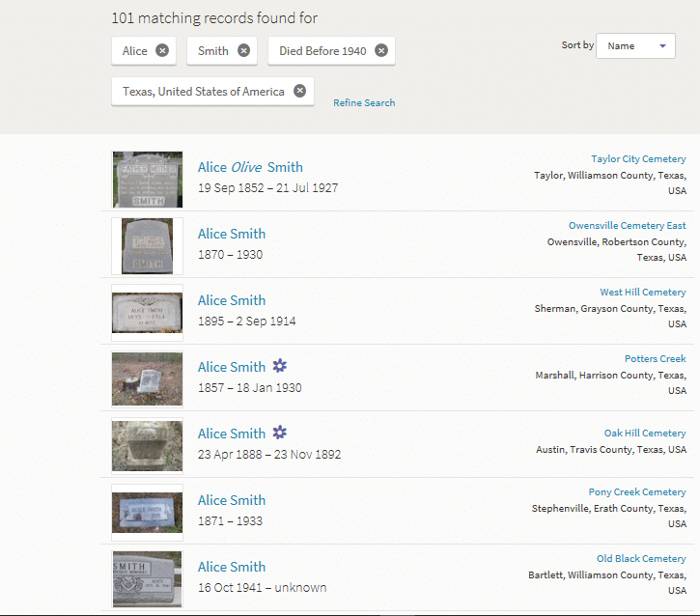Open Taylor City Cemetery link
The height and width of the screenshot is (616, 700).
638,159
